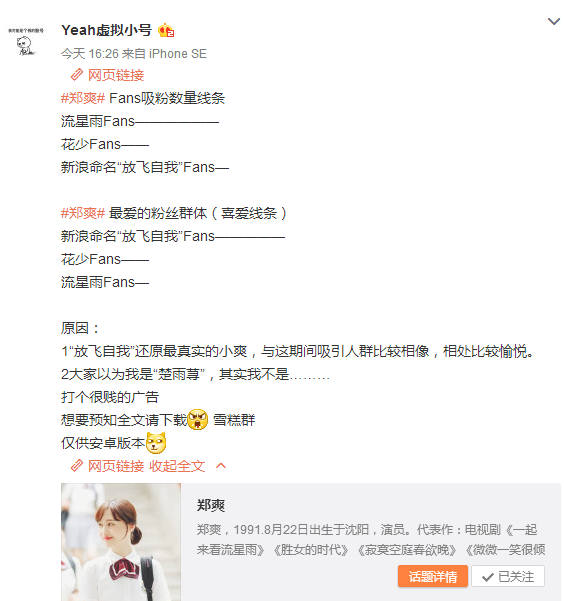Click the bottom link chain icon

point(77,466)
